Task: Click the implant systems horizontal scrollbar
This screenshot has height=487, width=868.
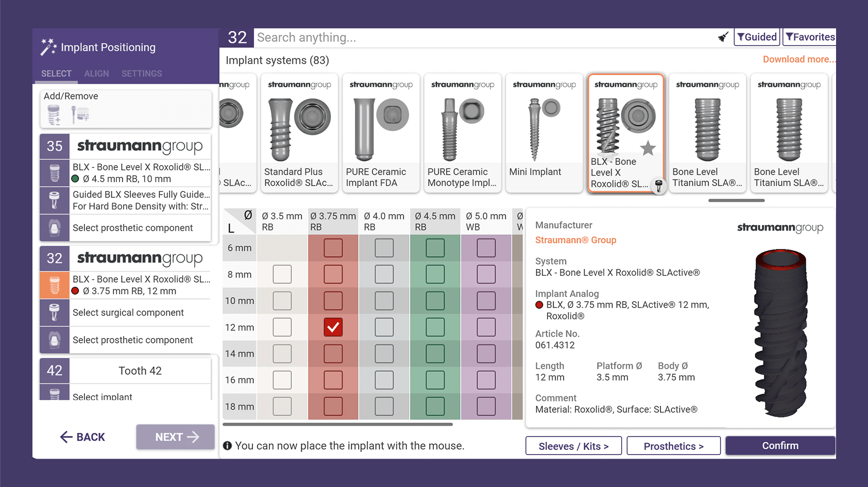Action: (x=736, y=200)
